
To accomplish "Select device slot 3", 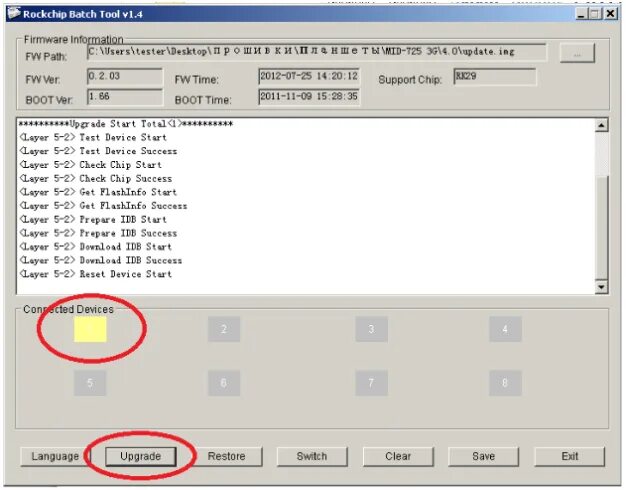I will [x=371, y=329].
